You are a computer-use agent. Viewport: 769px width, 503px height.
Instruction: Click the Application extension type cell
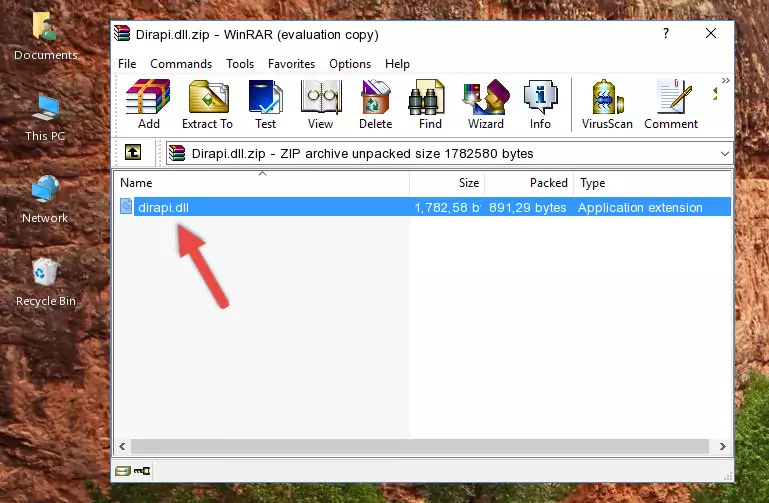click(x=640, y=207)
